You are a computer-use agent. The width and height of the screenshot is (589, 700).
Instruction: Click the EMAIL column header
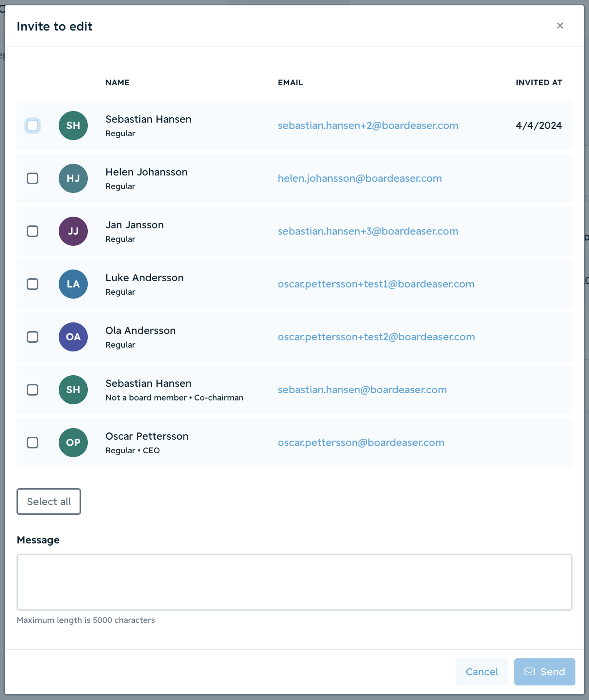click(x=290, y=82)
